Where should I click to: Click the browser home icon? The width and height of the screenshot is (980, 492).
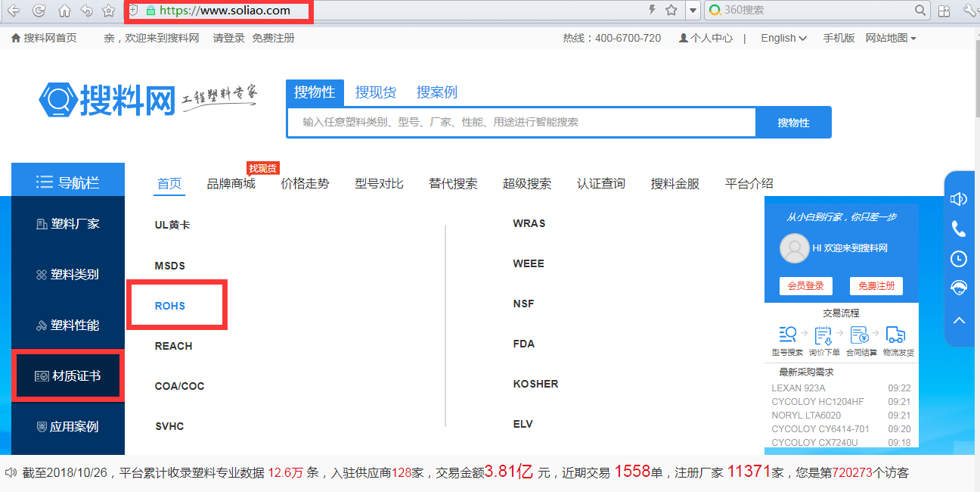pos(64,11)
